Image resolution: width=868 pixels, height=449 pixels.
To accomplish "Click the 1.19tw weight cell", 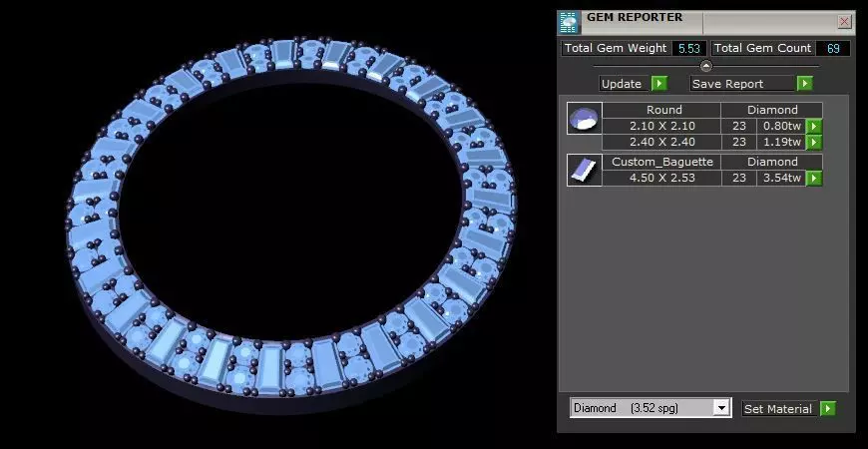I will coord(781,143).
